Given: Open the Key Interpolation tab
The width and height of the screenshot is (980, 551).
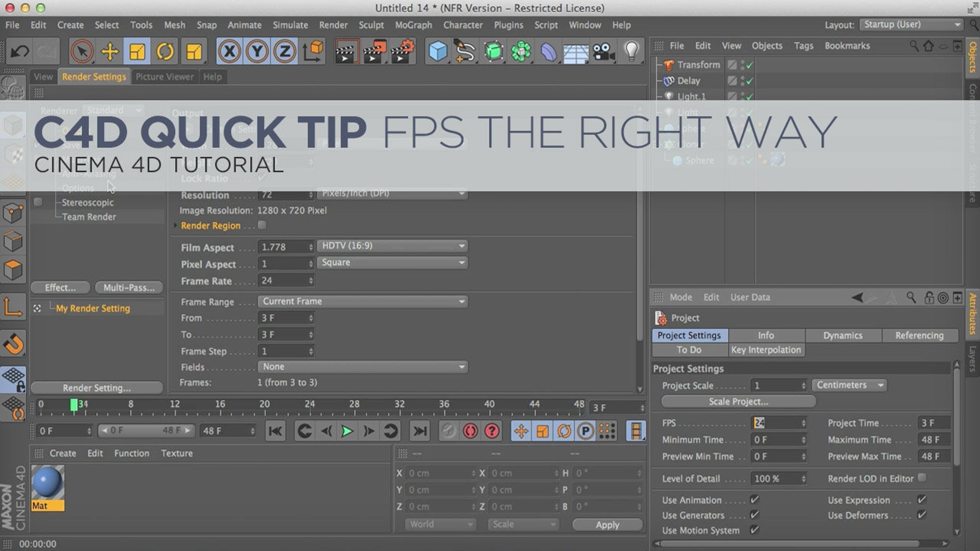Looking at the screenshot, I should click(x=766, y=350).
